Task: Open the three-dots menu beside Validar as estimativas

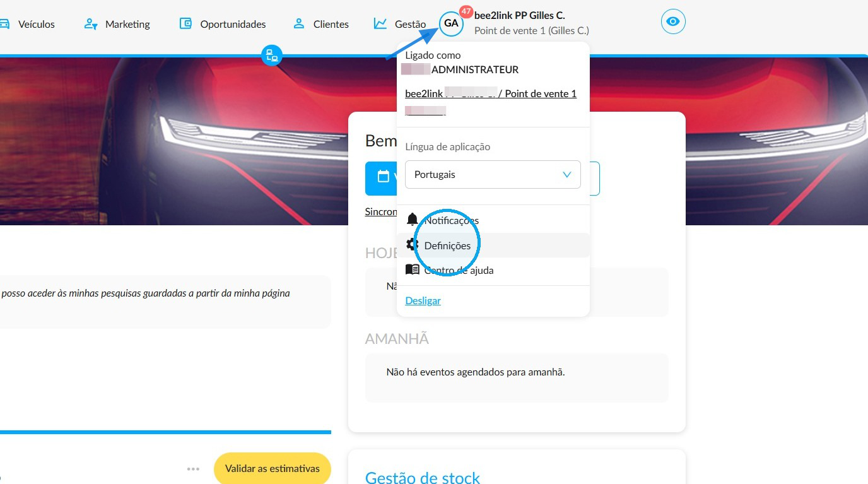Action: click(193, 469)
